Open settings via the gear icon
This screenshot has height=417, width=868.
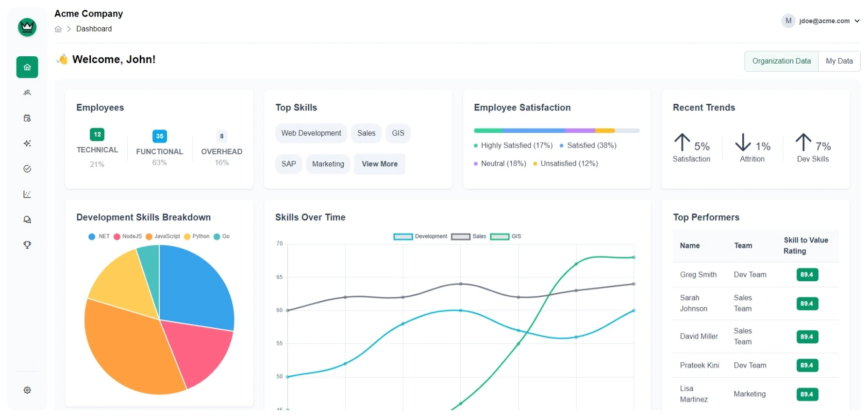click(x=27, y=390)
